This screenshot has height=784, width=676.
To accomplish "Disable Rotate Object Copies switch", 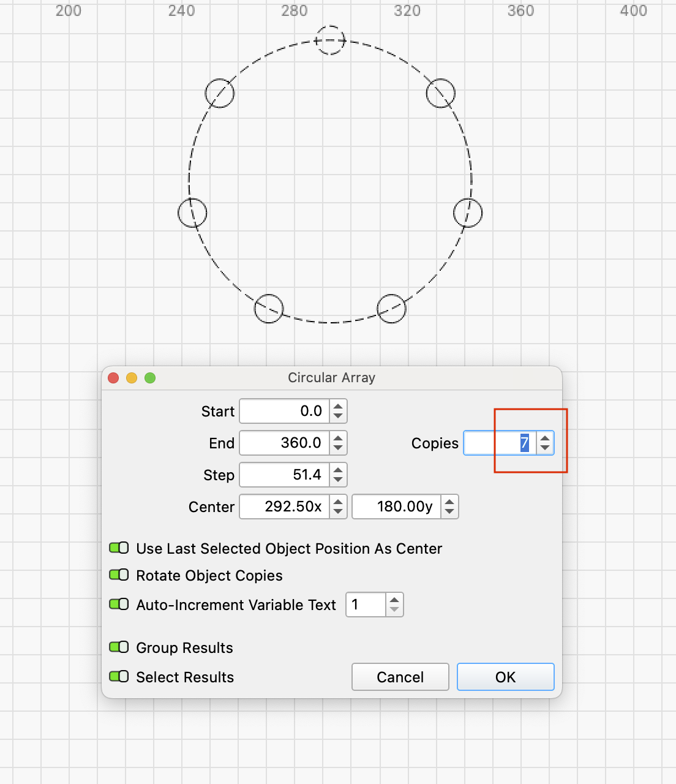I will [119, 575].
